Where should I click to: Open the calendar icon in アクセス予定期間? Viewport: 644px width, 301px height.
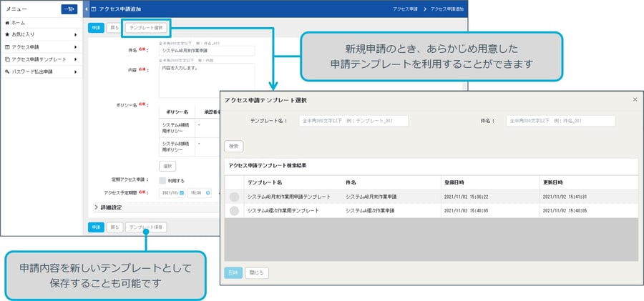(x=182, y=192)
